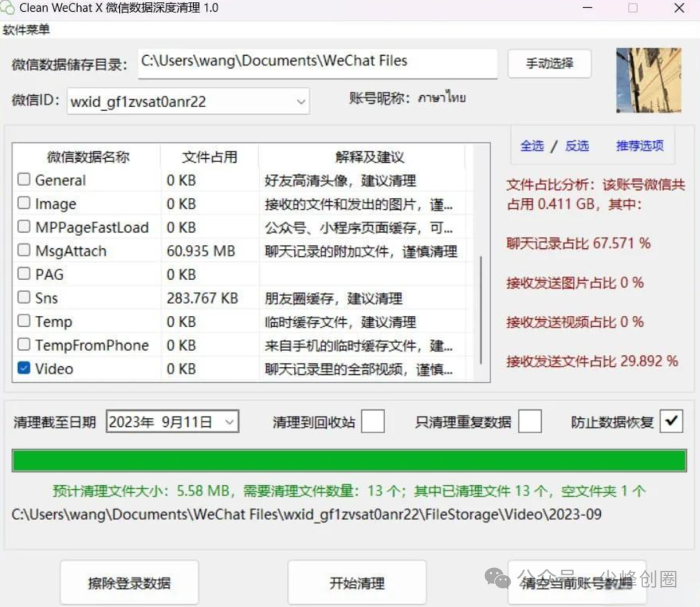The height and width of the screenshot is (607, 700).
Task: Check the Temp checkbox
Action: (24, 321)
